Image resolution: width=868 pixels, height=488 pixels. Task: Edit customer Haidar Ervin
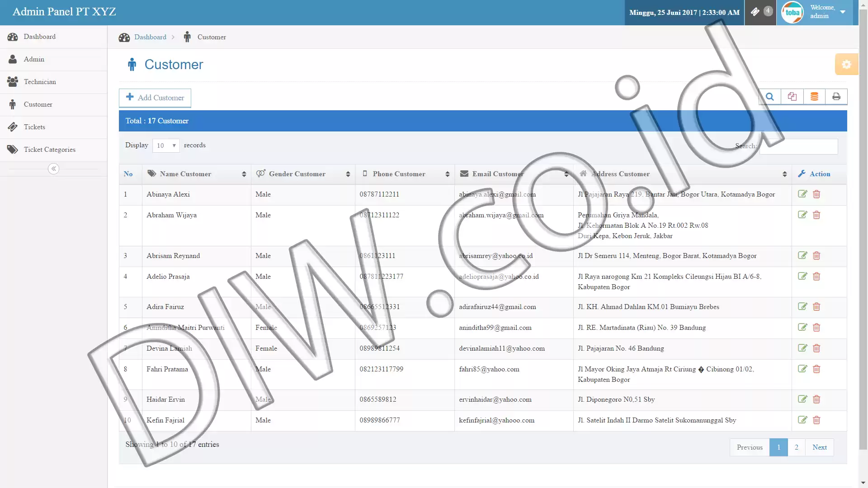[x=802, y=399]
